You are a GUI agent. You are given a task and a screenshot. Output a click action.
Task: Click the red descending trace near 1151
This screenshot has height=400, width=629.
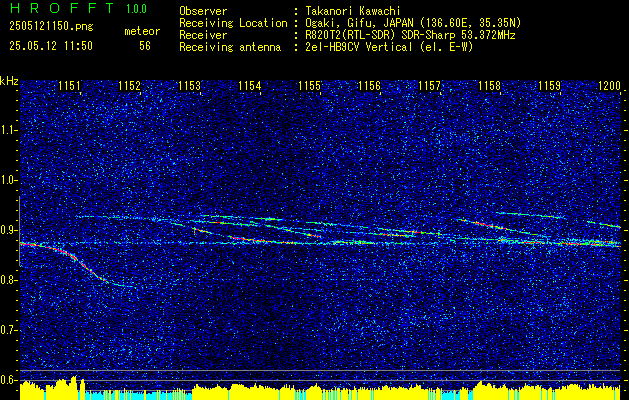pyautogui.click(x=80, y=263)
